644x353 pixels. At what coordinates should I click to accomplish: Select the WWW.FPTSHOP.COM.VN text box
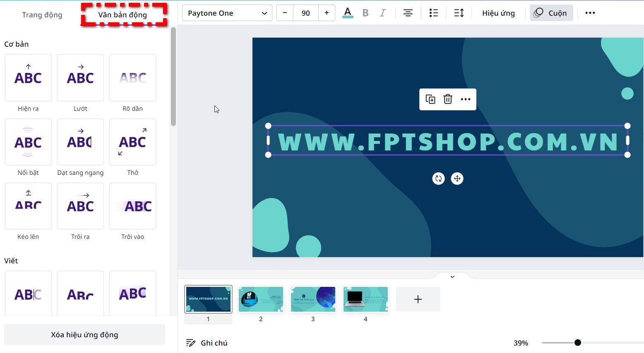[x=448, y=141]
